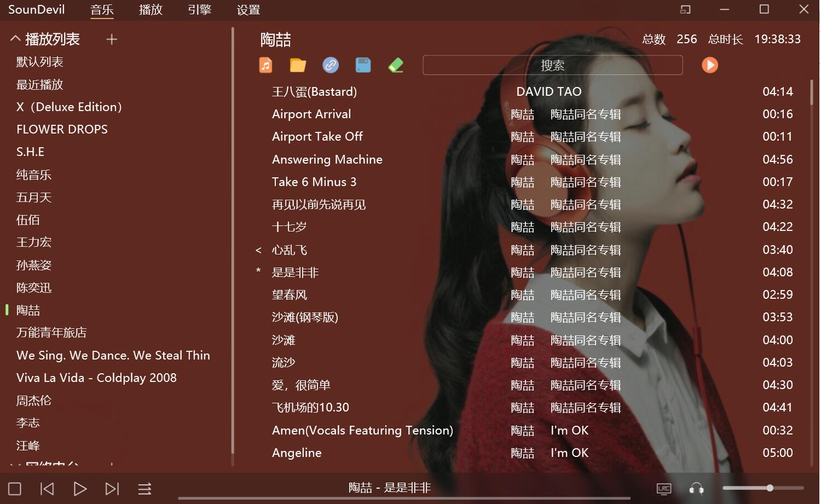
Task: Switch to mini mode window icon
Action: coord(685,9)
